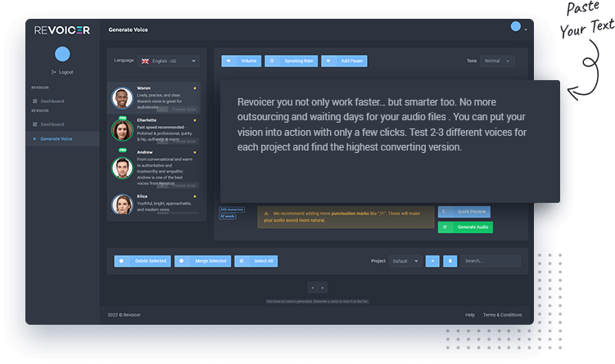Open the Project dropdown set to Default
The width and height of the screenshot is (615, 364).
(x=405, y=261)
